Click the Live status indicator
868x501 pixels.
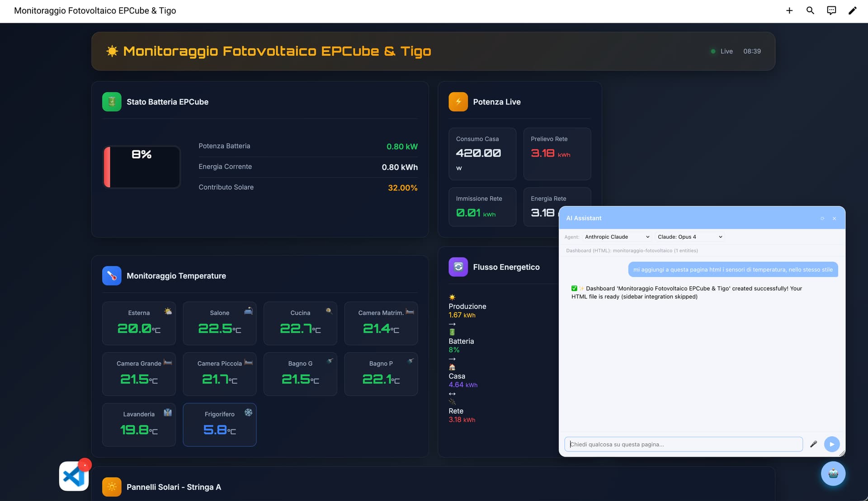(722, 51)
